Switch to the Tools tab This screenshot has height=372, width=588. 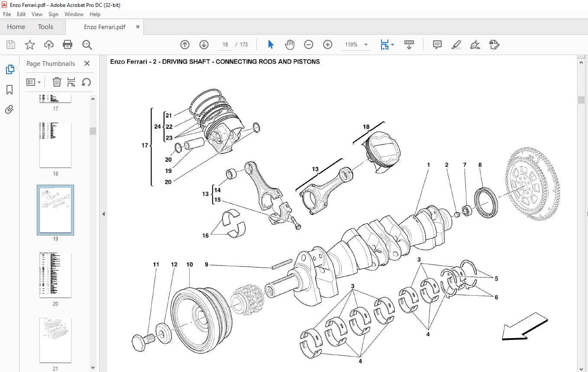(45, 27)
